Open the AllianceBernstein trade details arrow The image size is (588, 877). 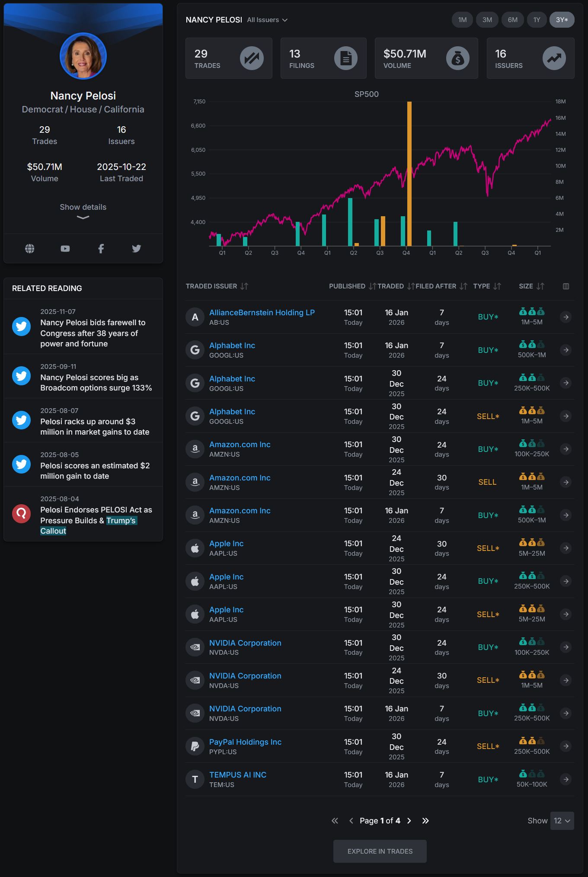pos(566,317)
